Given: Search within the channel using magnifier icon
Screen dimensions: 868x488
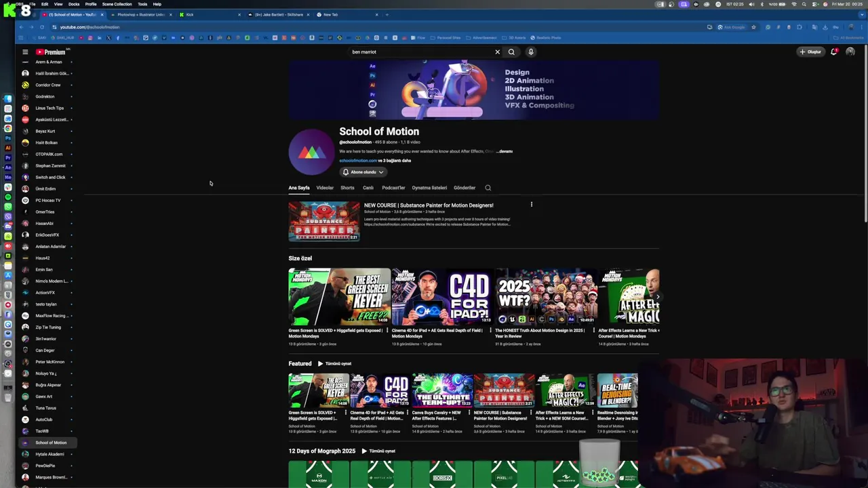Looking at the screenshot, I should (x=488, y=188).
